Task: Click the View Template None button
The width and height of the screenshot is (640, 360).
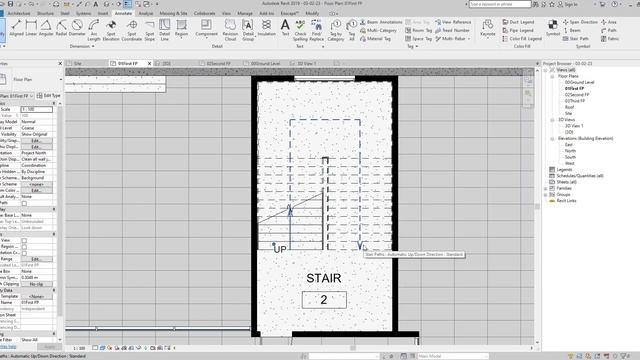Action: 36,296
